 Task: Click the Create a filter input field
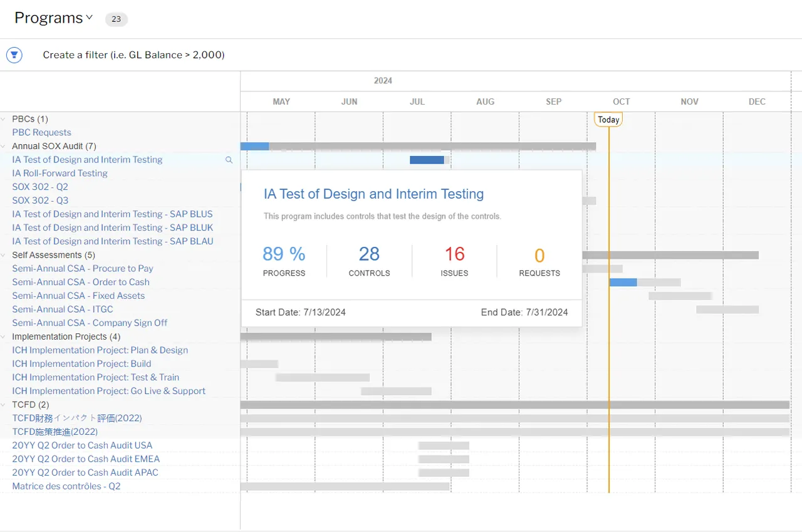[x=133, y=55]
